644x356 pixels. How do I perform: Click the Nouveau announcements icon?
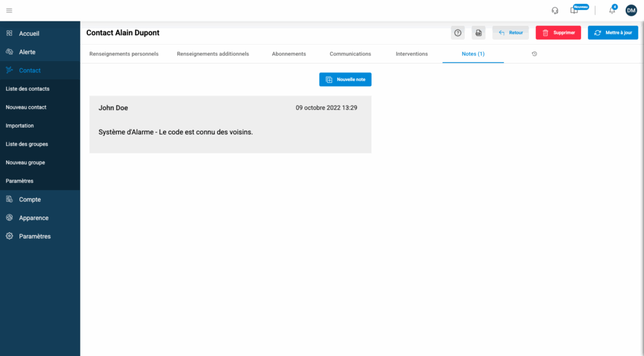tap(574, 11)
